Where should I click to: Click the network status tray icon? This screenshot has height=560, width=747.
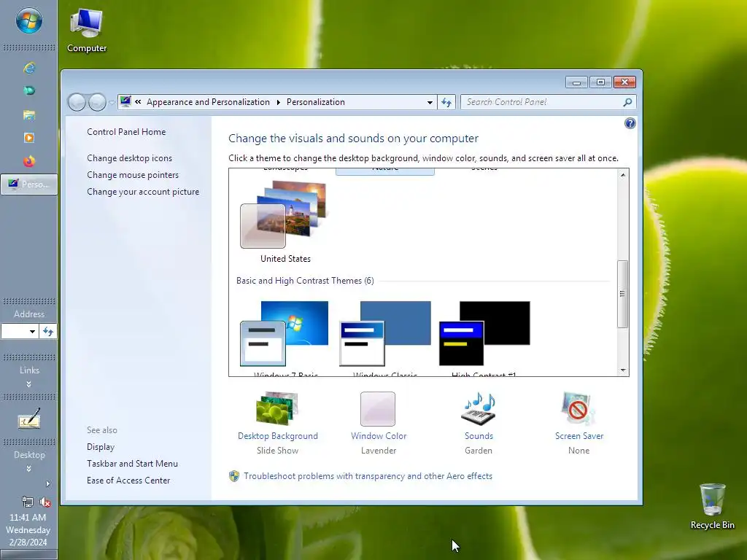pos(27,502)
